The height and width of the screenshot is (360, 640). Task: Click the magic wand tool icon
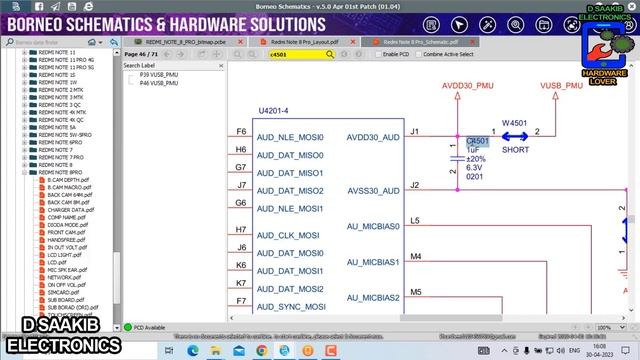point(487,25)
